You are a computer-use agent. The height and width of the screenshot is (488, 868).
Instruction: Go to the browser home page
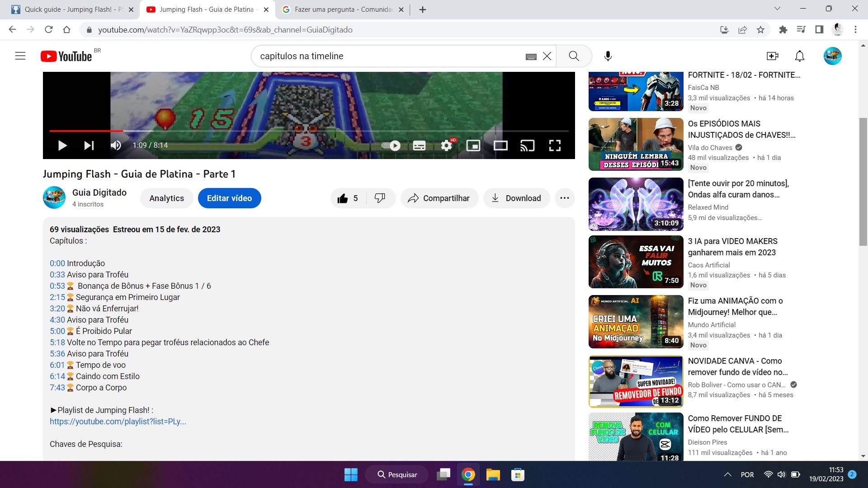[66, 29]
